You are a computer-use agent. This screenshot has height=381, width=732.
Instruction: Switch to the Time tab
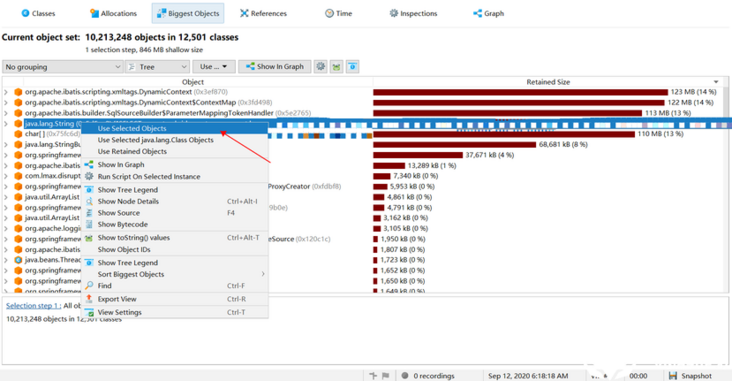[338, 14]
